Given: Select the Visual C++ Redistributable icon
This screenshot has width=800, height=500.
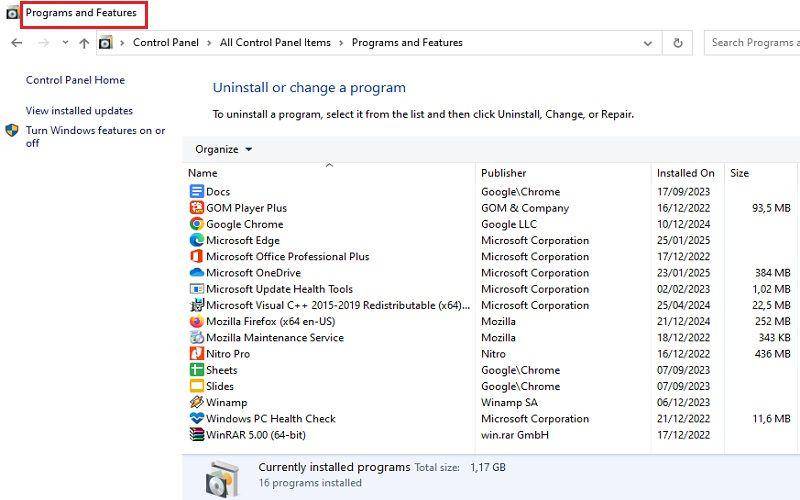Looking at the screenshot, I should point(196,305).
